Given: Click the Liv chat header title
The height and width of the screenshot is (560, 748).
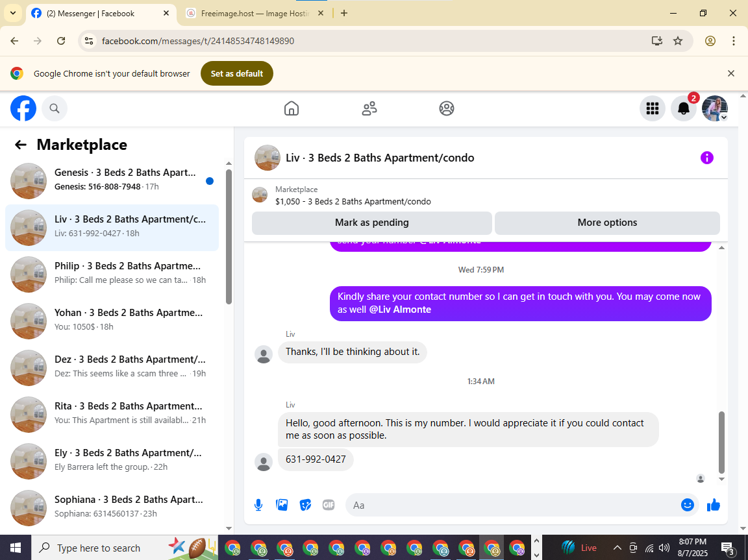Looking at the screenshot, I should point(380,158).
